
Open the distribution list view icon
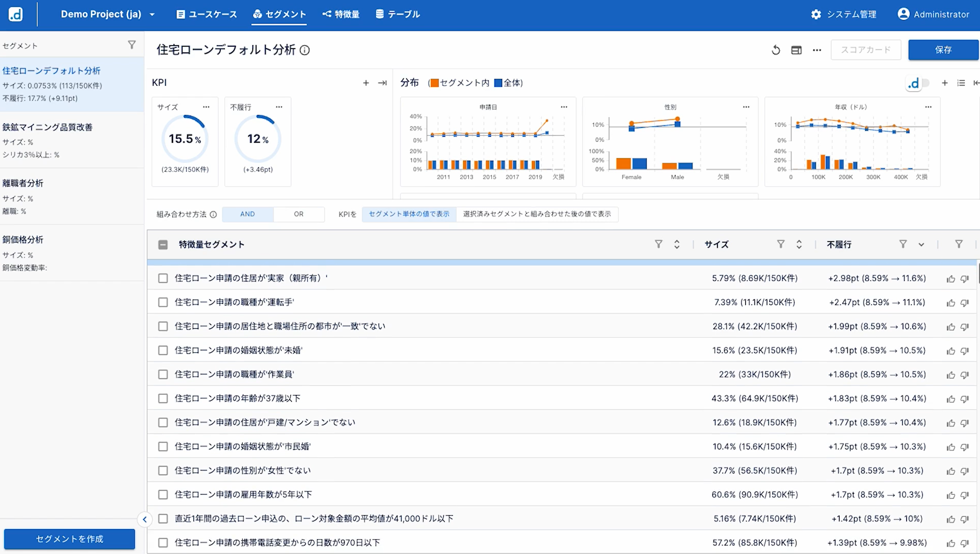click(961, 83)
